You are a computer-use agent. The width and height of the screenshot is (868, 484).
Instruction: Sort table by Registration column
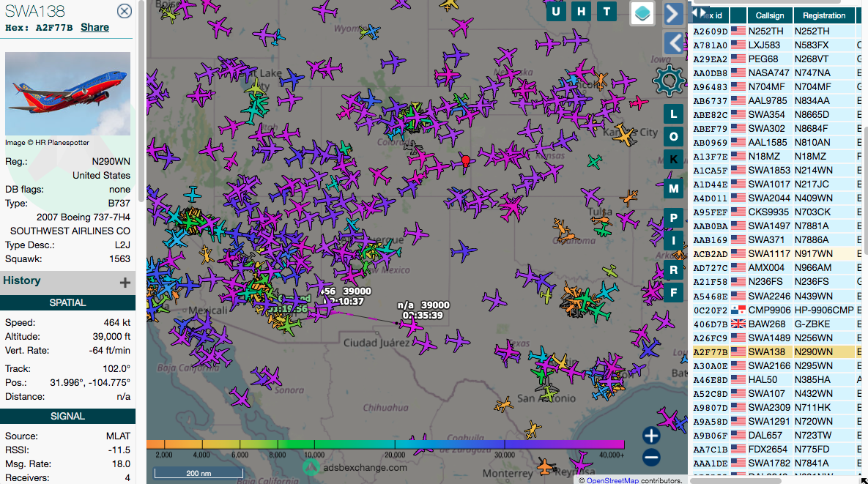824,15
